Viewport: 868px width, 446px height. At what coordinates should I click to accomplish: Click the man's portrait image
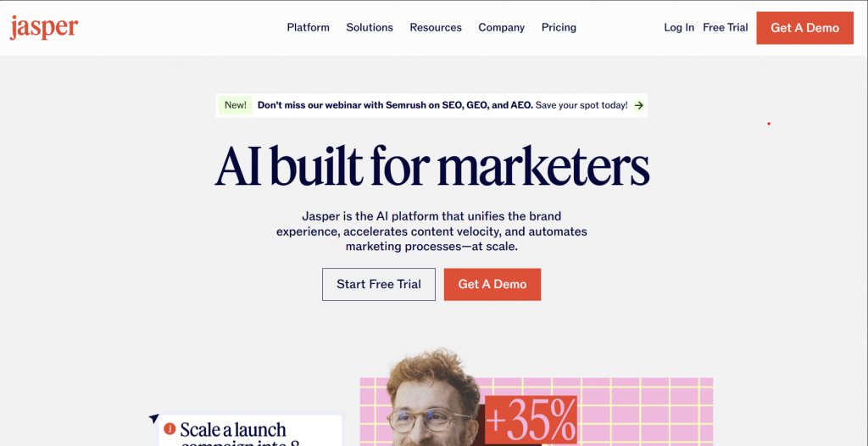pos(433,397)
